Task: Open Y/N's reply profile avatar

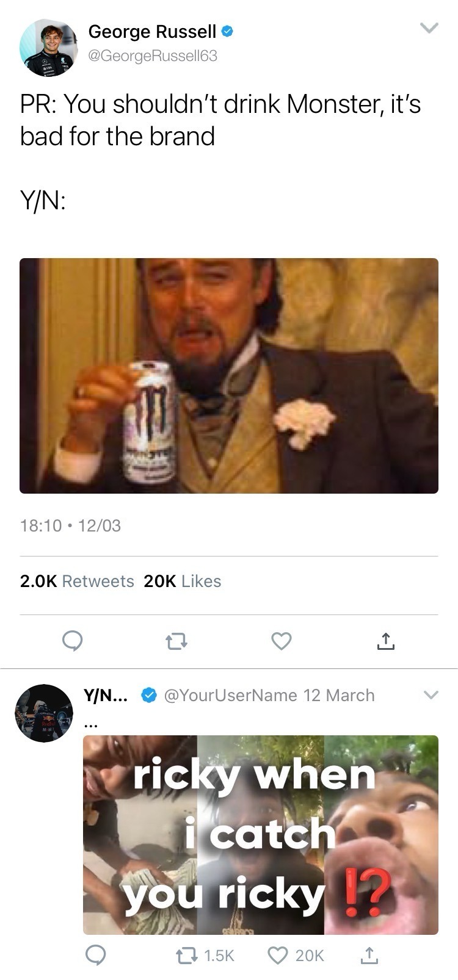Action: (43, 713)
